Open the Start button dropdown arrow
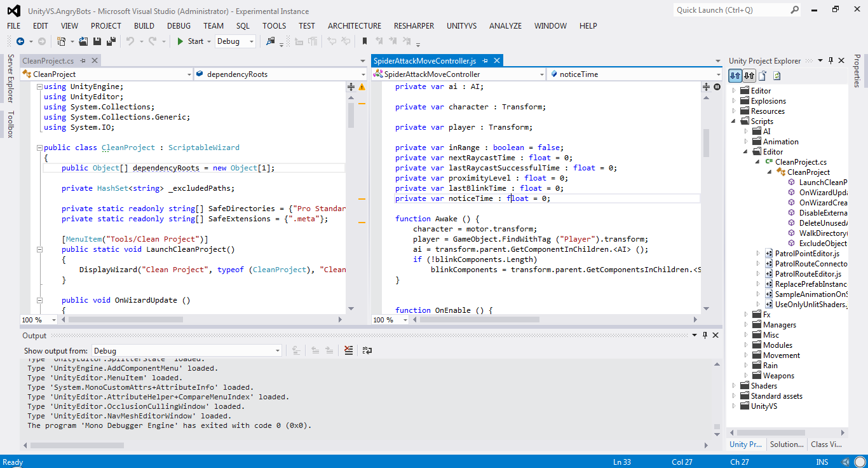The width and height of the screenshot is (868, 468). [209, 41]
